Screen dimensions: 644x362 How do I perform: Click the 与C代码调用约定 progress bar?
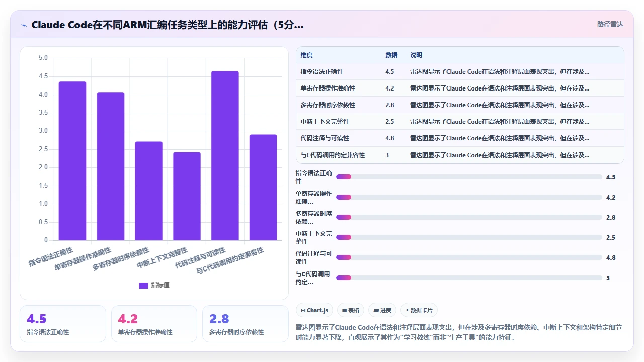(x=469, y=278)
